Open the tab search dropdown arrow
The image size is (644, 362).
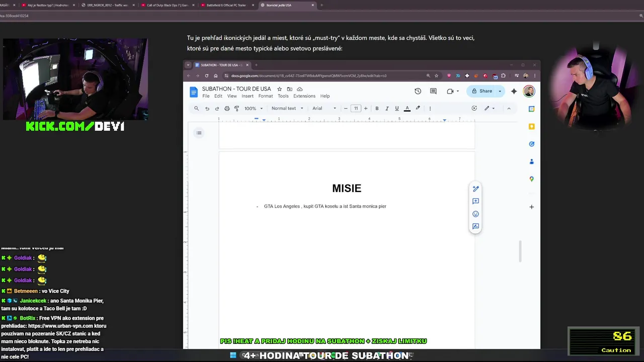188,65
